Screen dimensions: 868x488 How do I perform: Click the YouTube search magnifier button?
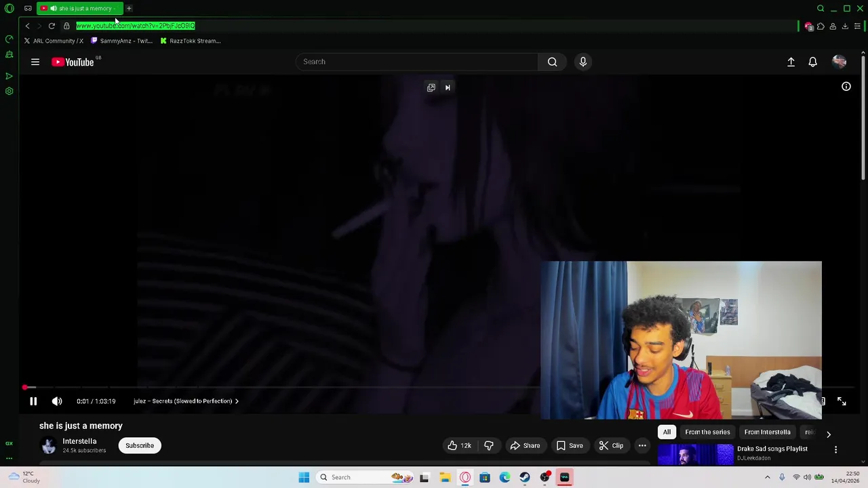point(552,62)
